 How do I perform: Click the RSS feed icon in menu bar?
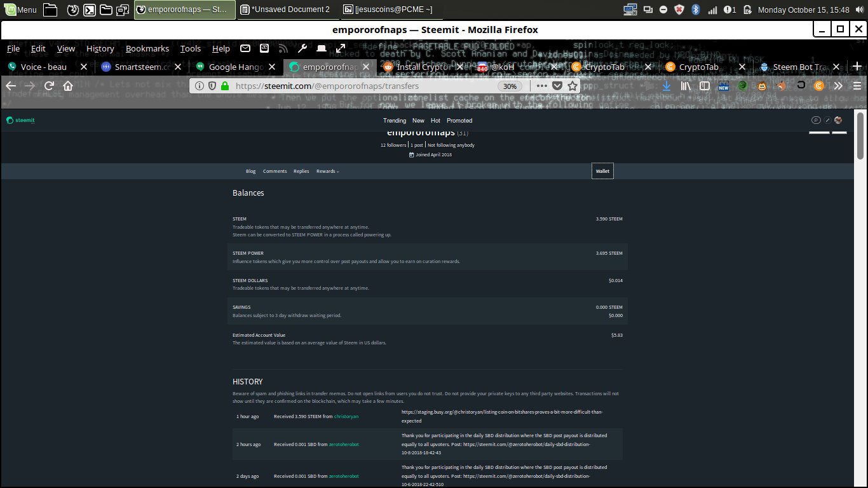283,48
